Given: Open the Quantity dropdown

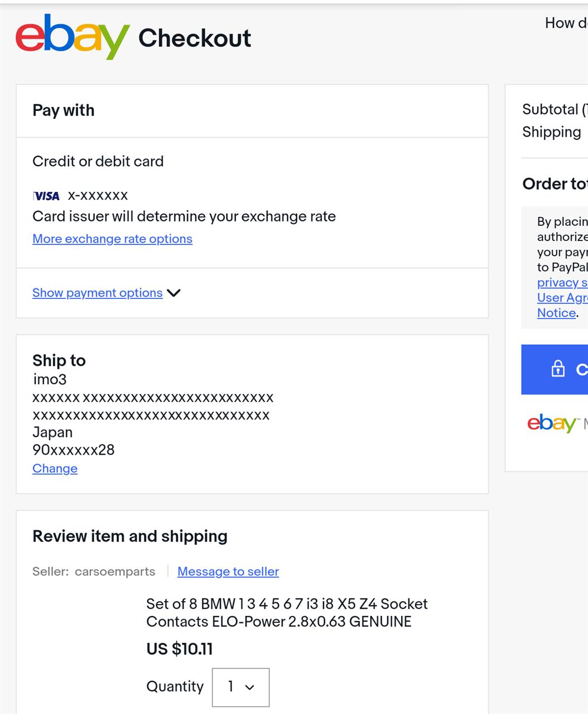Looking at the screenshot, I should click(x=241, y=687).
